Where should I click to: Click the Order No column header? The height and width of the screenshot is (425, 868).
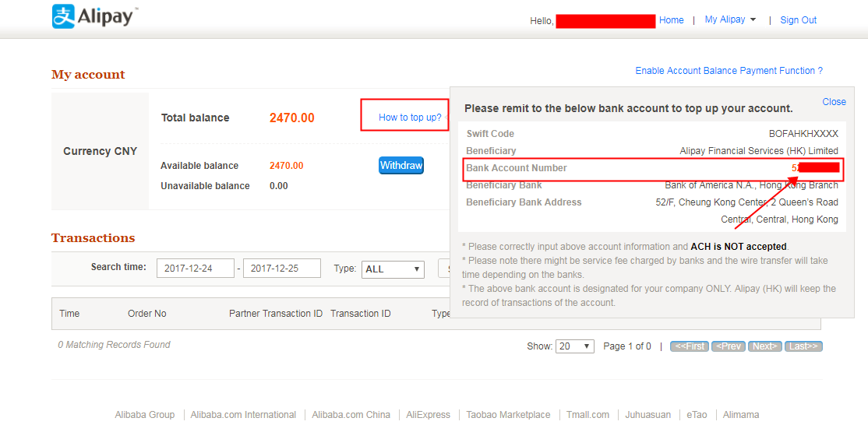click(146, 314)
